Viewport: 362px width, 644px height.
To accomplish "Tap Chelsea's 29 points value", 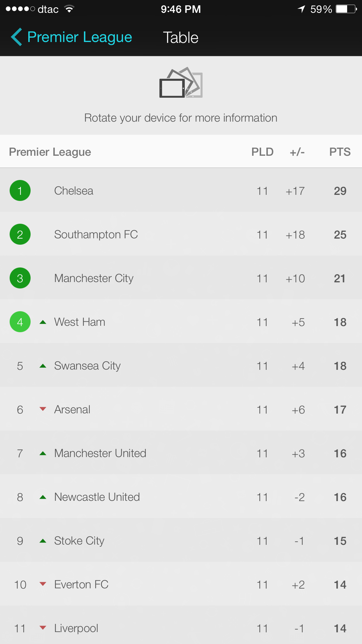I will (340, 191).
